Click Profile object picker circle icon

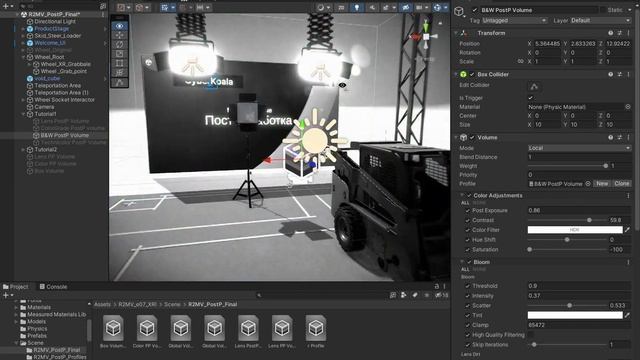click(588, 184)
